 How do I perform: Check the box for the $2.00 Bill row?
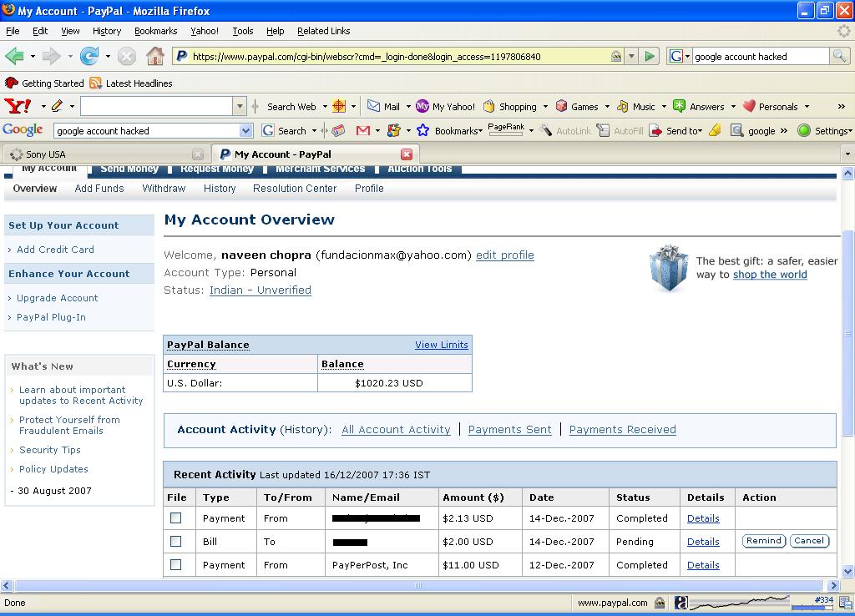point(175,542)
